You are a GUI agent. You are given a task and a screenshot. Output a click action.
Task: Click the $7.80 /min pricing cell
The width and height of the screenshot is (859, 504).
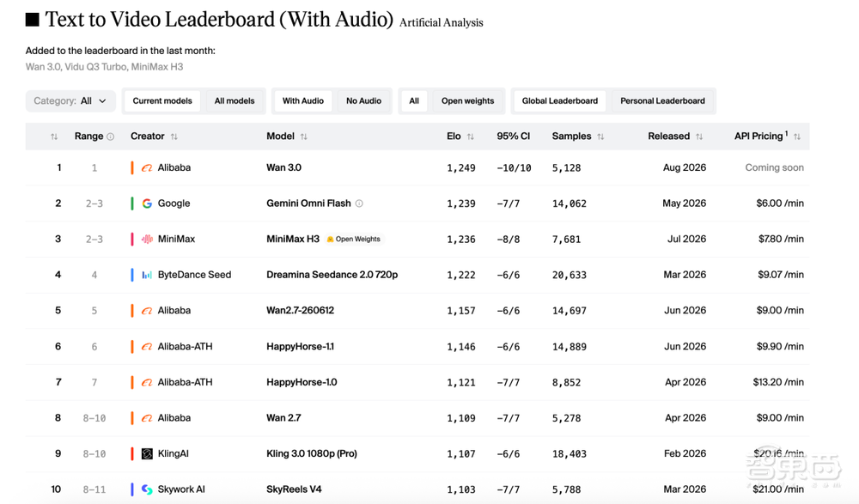pos(781,239)
